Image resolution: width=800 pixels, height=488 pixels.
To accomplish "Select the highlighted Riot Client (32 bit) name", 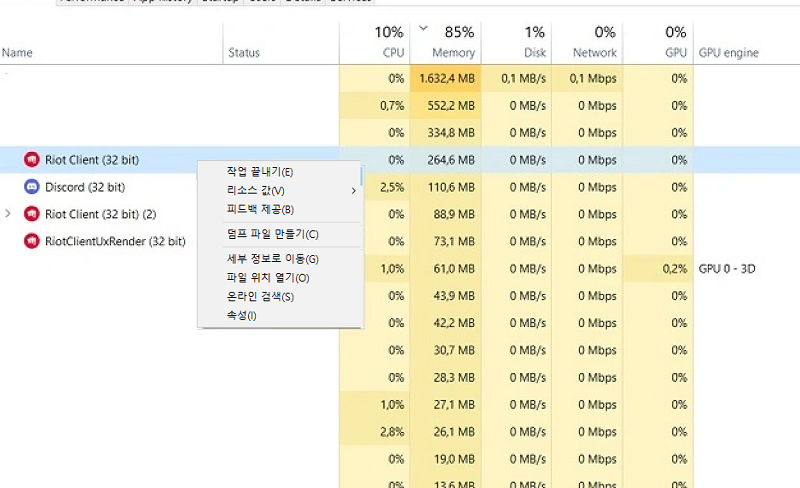I will point(92,160).
